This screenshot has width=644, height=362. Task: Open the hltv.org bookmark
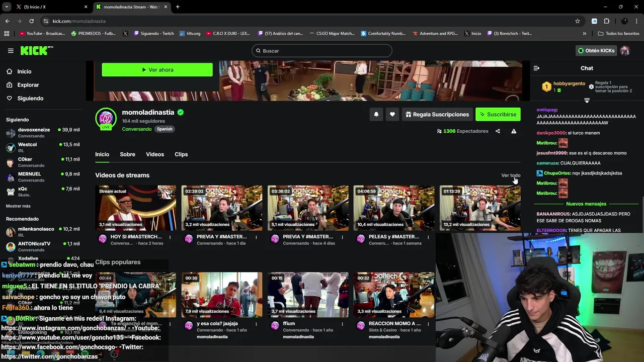pyautogui.click(x=190, y=34)
